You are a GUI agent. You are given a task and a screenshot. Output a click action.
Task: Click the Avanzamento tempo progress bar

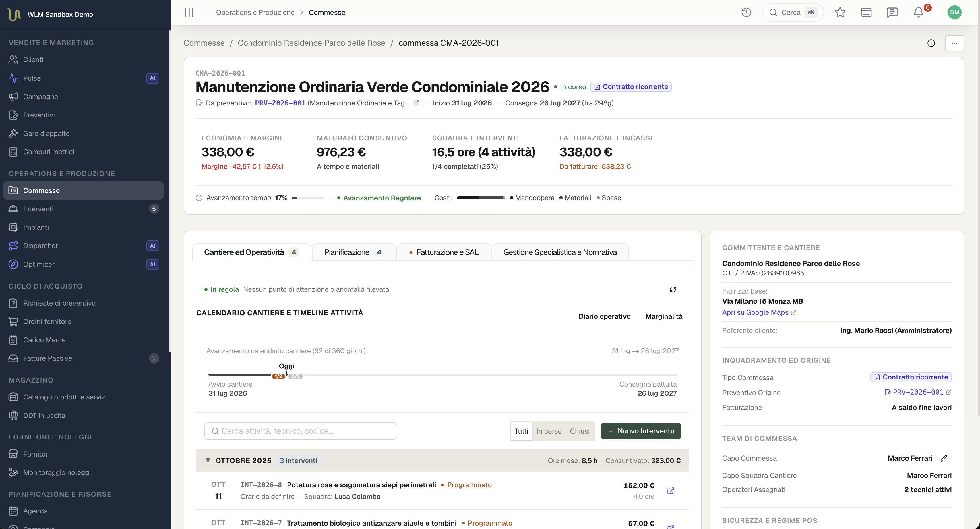307,198
